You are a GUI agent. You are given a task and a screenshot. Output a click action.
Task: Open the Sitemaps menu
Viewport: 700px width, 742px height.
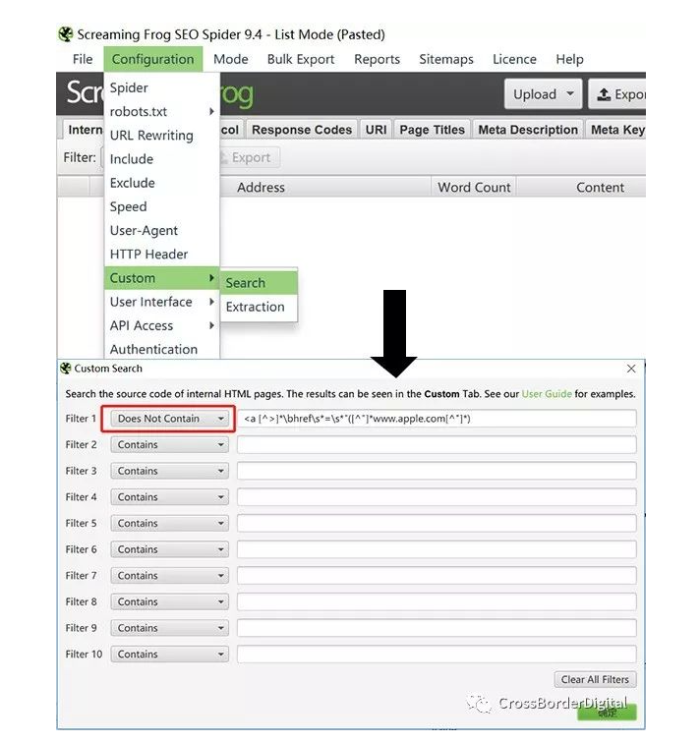445,59
